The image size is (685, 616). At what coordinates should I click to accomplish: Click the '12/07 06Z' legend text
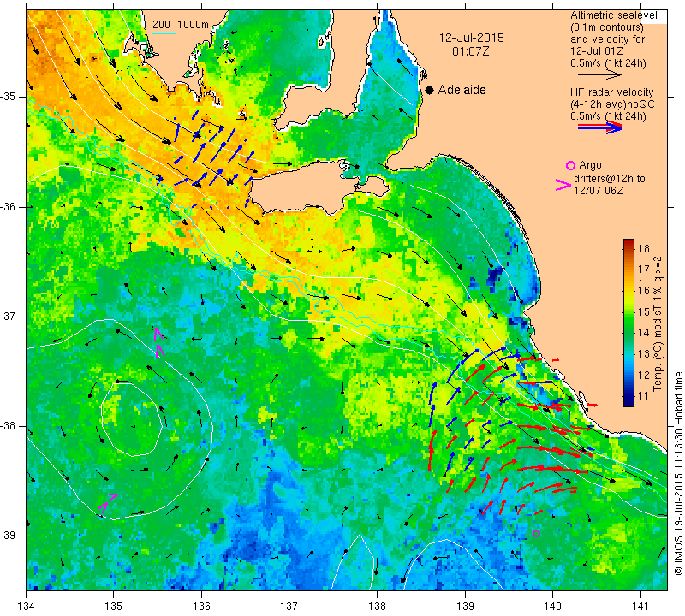[598, 191]
